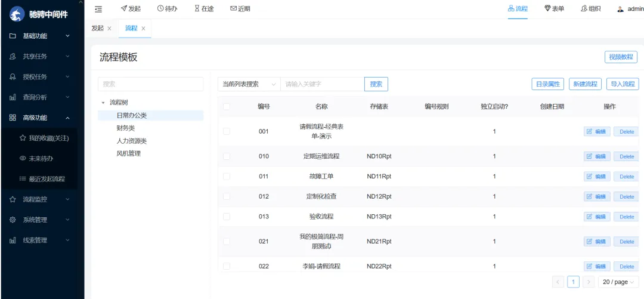644x299 pixels.
Task: Open the 20 / page size dropdown
Action: click(x=618, y=282)
